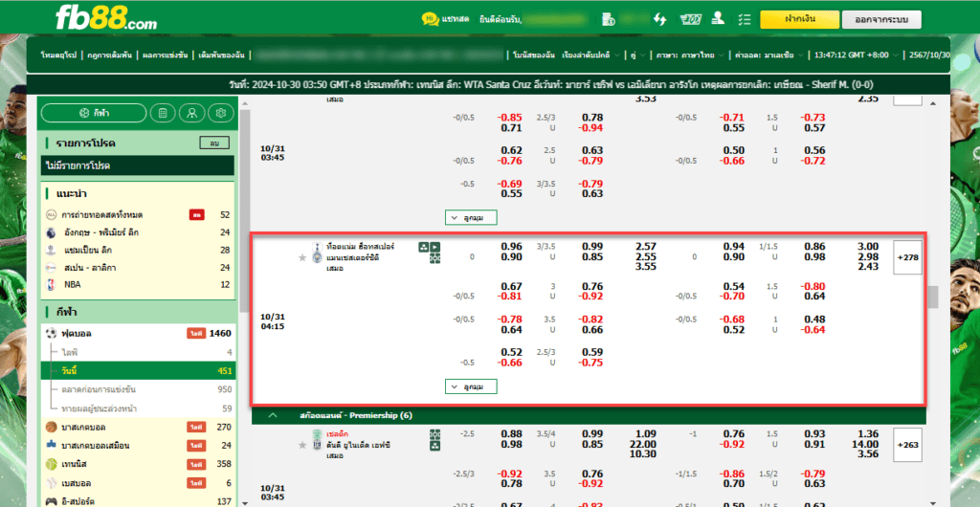The image size is (980, 507).
Task: Click main odds table vertical scrollbar thumb
Action: (x=934, y=298)
